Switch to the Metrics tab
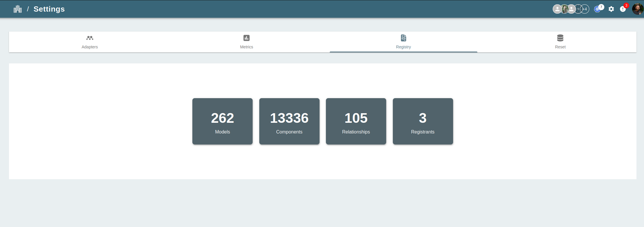 pos(247,42)
